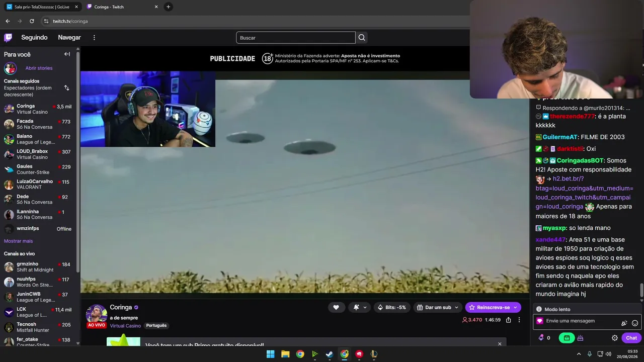This screenshot has width=644, height=362.
Task: Click username xande447 in chat
Action: tap(550, 240)
